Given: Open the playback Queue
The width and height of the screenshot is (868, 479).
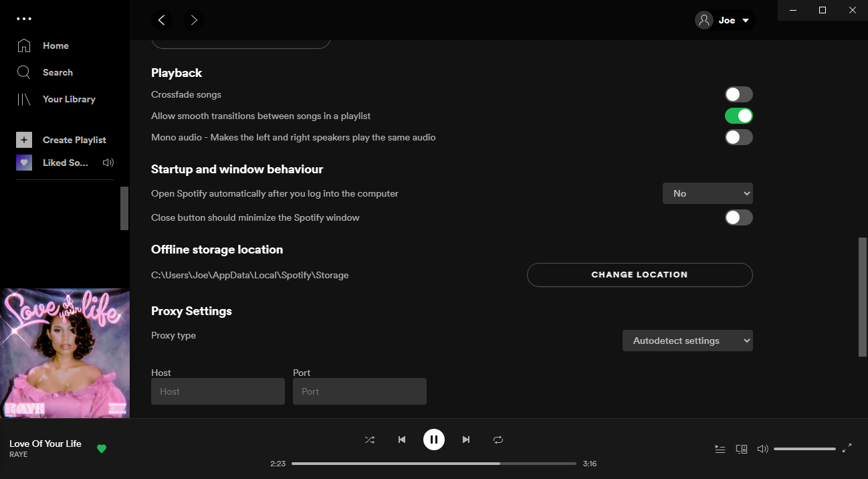Looking at the screenshot, I should pyautogui.click(x=720, y=448).
